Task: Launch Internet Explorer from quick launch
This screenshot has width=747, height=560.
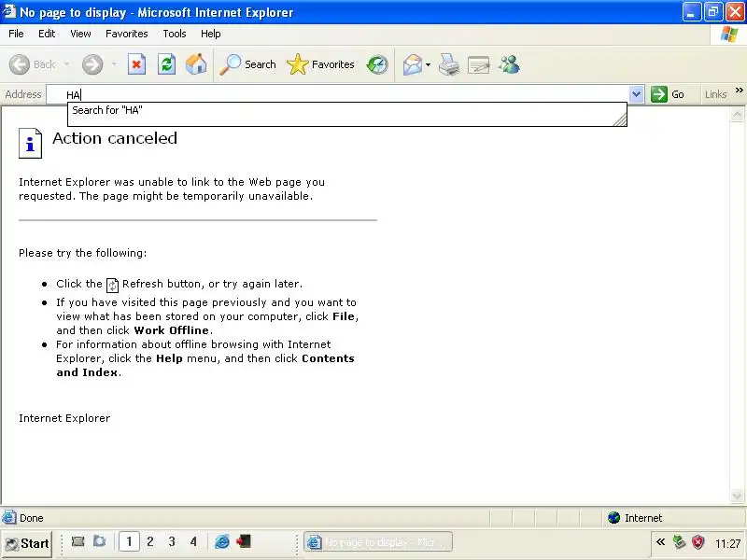Action: [x=222, y=541]
